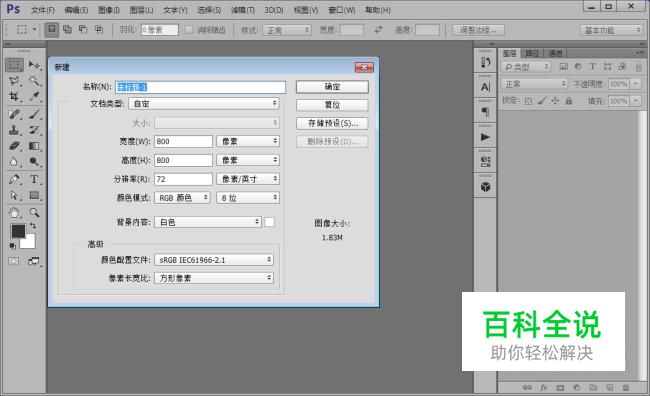Open the height unit dropdown
This screenshot has height=396, width=650.
coord(248,160)
